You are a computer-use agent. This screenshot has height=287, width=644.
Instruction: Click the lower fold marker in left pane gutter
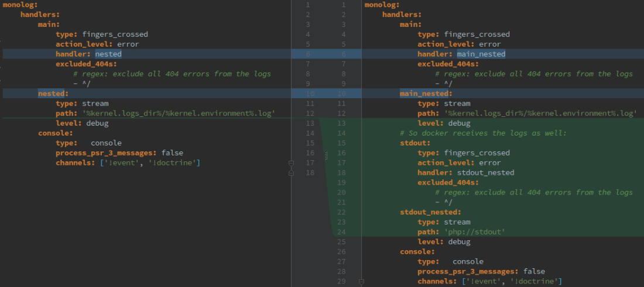point(291,173)
